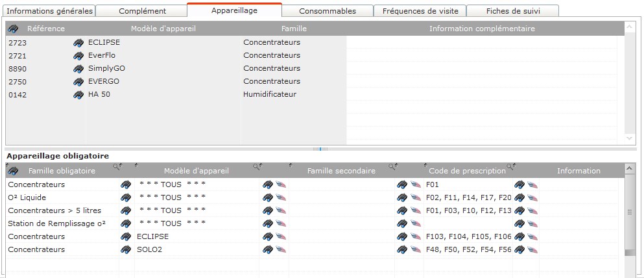Click scroll-down arrow of upper grid scrollbar
Viewport: 644px width, 278px height.
pyautogui.click(x=629, y=138)
